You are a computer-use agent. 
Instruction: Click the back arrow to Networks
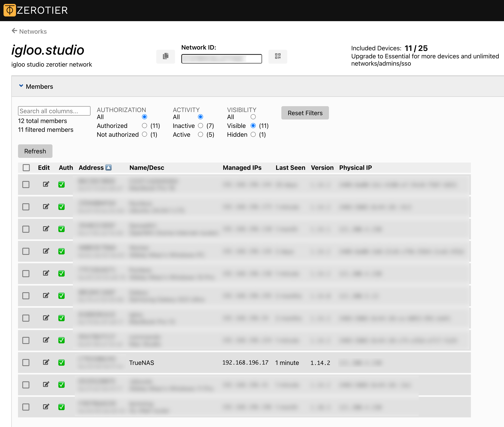click(x=14, y=31)
